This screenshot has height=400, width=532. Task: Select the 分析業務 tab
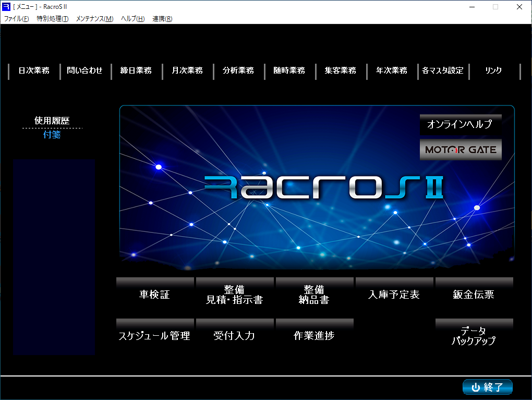point(238,70)
